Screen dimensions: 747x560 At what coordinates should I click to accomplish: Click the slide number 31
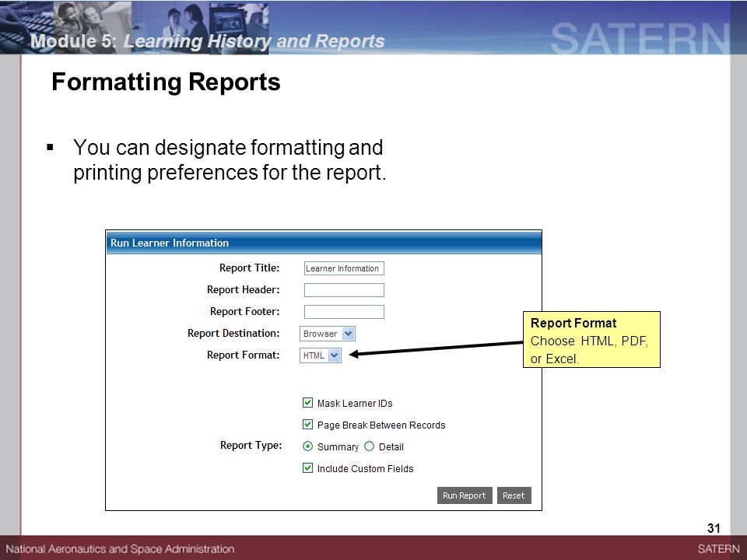[714, 528]
